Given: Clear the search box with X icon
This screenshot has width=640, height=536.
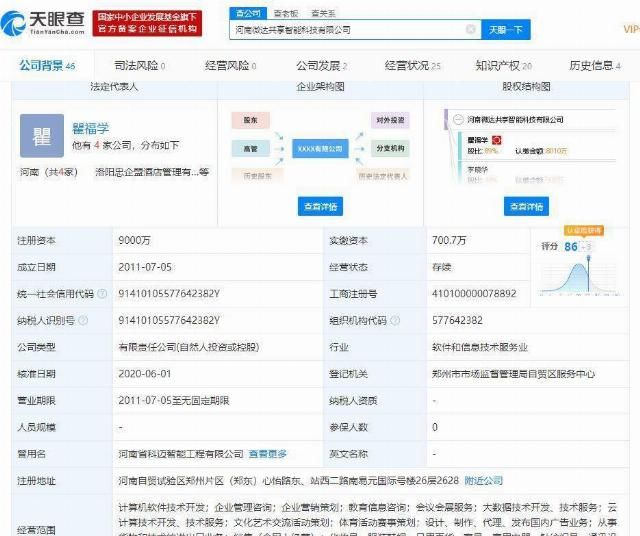Looking at the screenshot, I should 471,29.
